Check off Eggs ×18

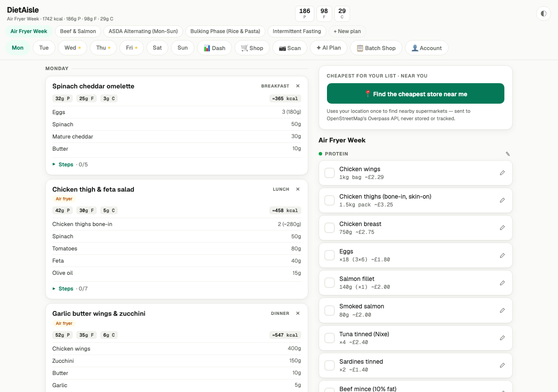click(330, 255)
